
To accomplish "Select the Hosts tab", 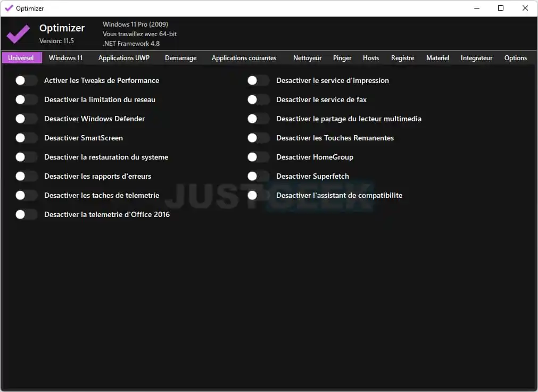I will pyautogui.click(x=371, y=57).
